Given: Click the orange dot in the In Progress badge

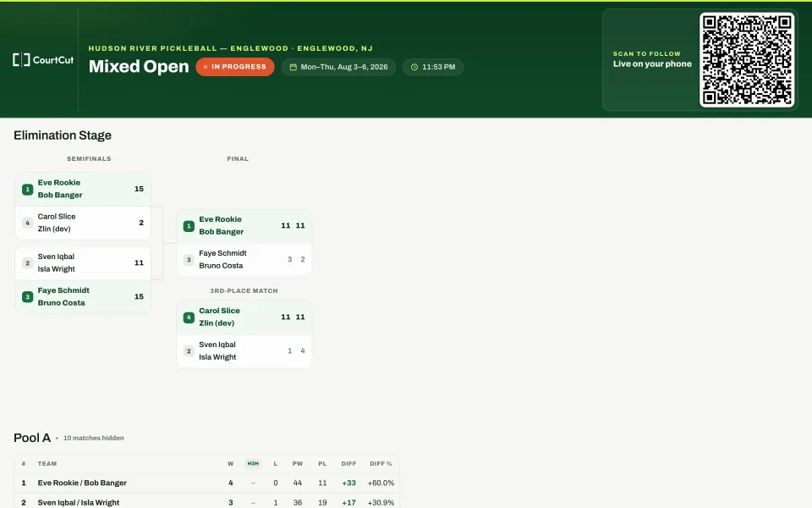Looking at the screenshot, I should pos(206,67).
